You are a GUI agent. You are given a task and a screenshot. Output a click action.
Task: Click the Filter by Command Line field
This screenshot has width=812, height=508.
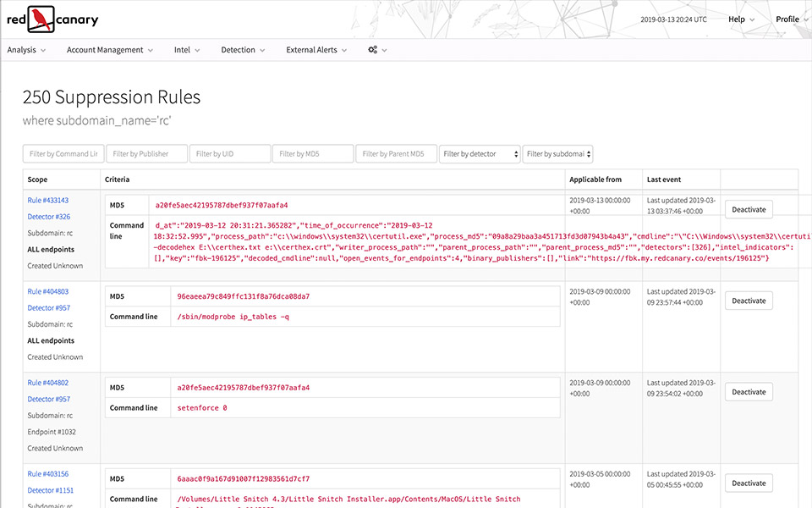pyautogui.click(x=63, y=154)
